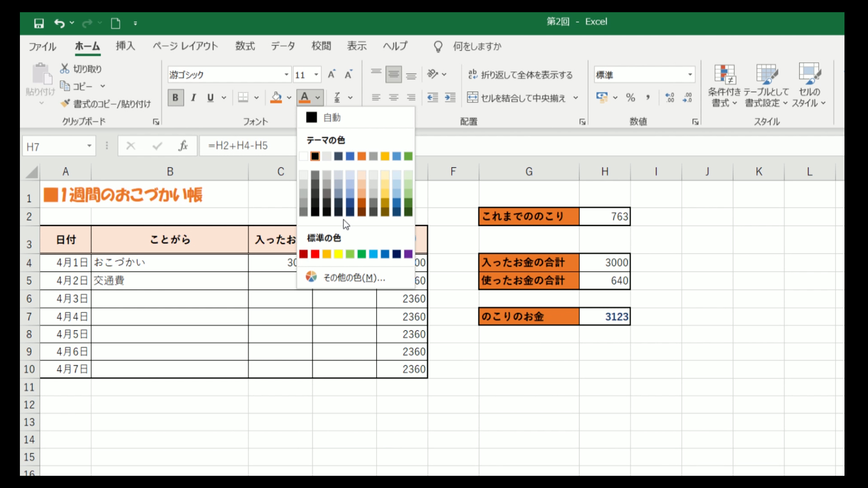The image size is (868, 488).
Task: Click the comma style button
Action: [x=648, y=97]
